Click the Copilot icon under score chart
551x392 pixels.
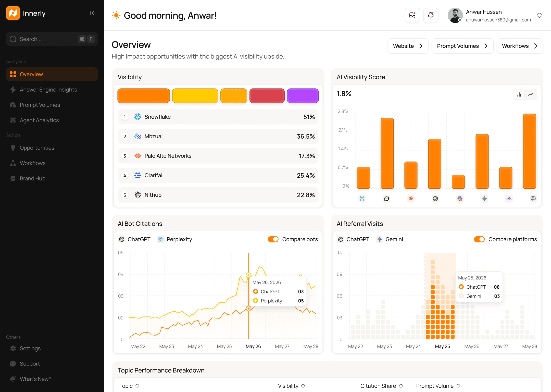pos(460,199)
